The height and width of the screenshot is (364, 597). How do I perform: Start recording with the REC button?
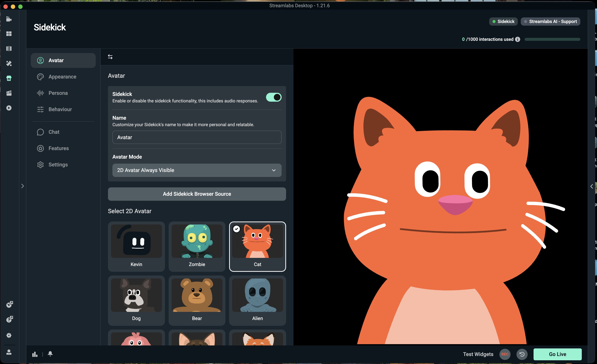coord(505,354)
